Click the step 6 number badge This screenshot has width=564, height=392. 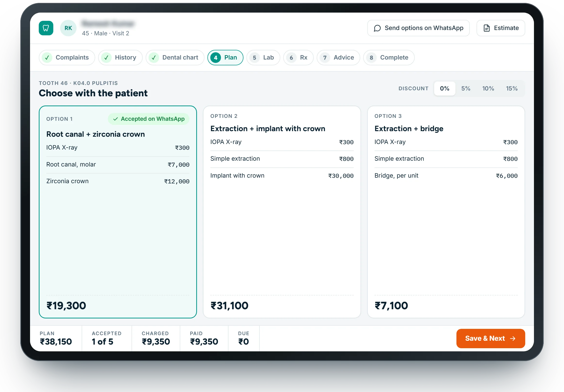[291, 58]
